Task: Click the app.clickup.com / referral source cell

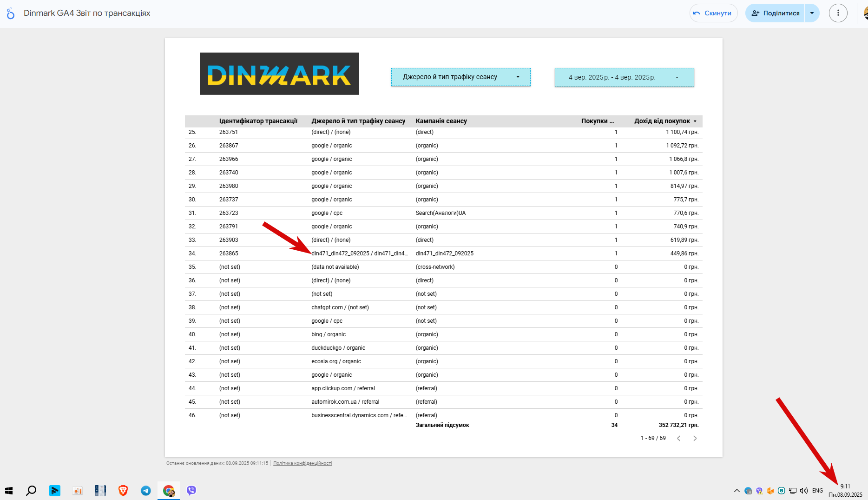Action: [x=343, y=388]
